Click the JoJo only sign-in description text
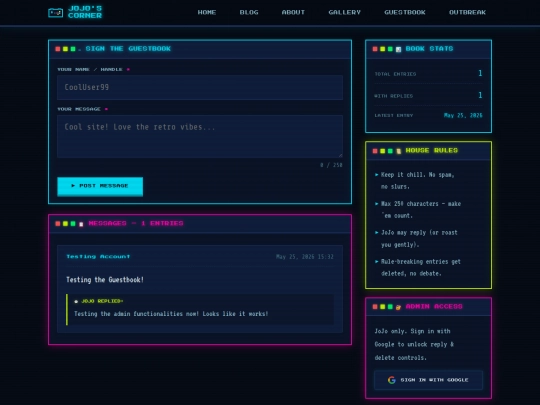 [414, 344]
